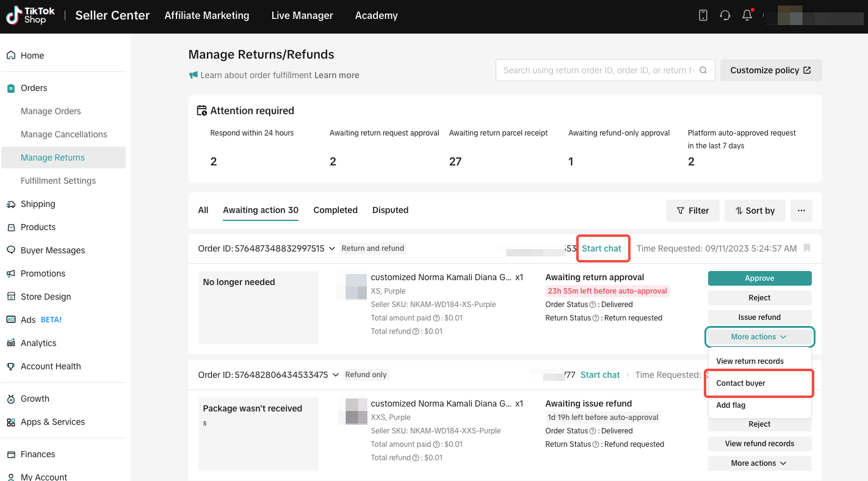Open the notifications bell
Viewport: 868px width, 481px height.
coord(747,16)
